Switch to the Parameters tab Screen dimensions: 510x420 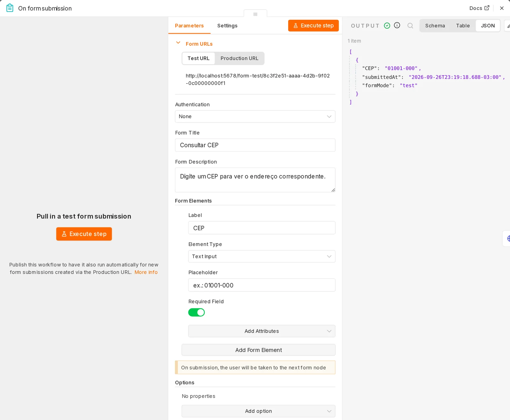tap(189, 26)
